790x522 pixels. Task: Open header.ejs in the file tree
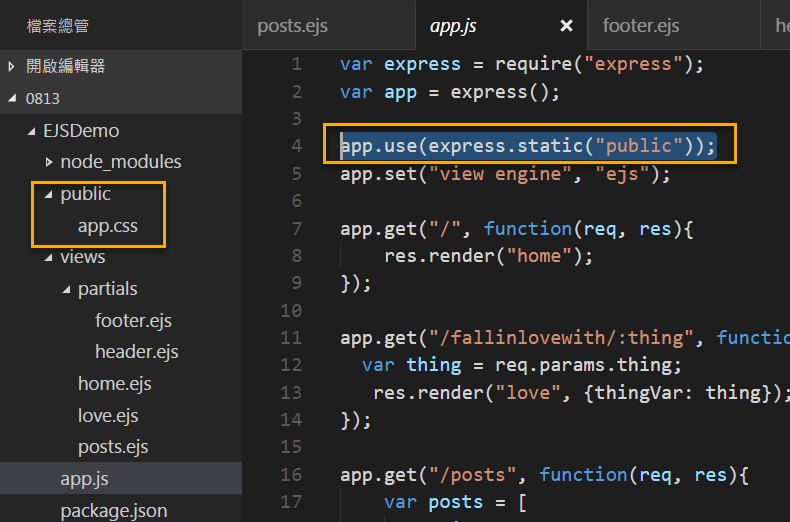click(x=137, y=352)
